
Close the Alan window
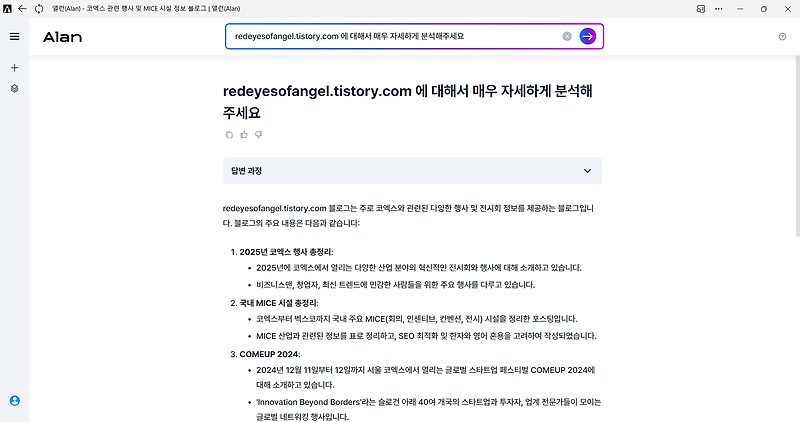(x=788, y=9)
